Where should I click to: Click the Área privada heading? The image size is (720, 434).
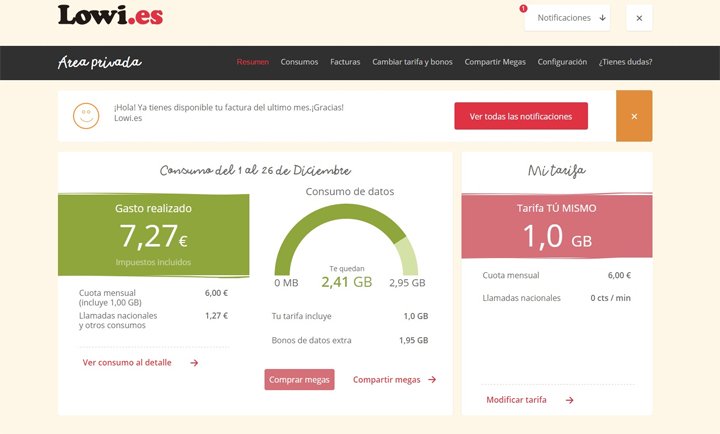pyautogui.click(x=100, y=62)
